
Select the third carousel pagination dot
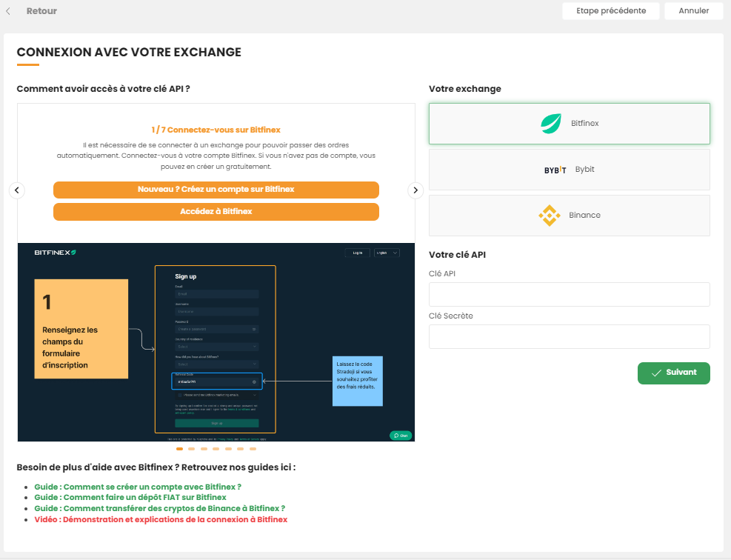click(204, 449)
